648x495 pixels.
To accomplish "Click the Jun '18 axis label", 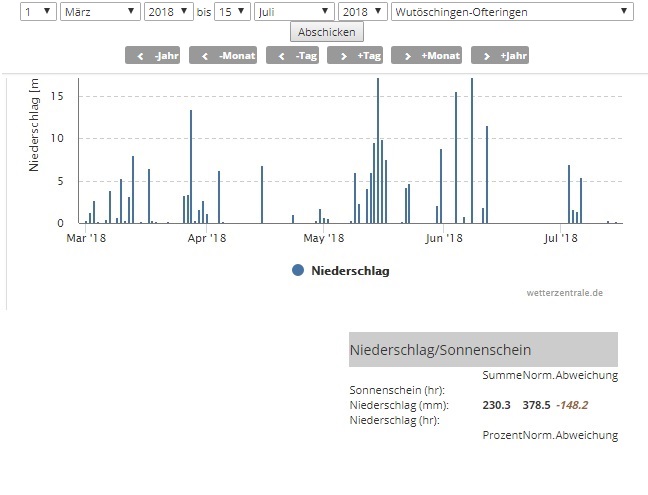I will tap(443, 238).
